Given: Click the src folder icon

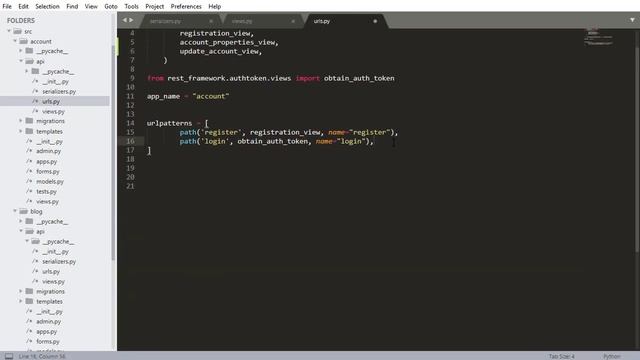Looking at the screenshot, I should tap(17, 31).
